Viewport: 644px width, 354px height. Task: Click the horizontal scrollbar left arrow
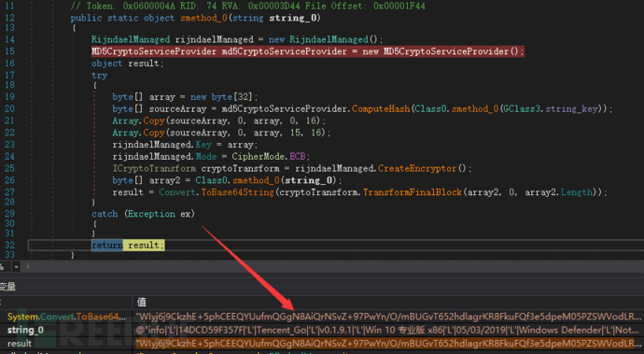coord(27,267)
